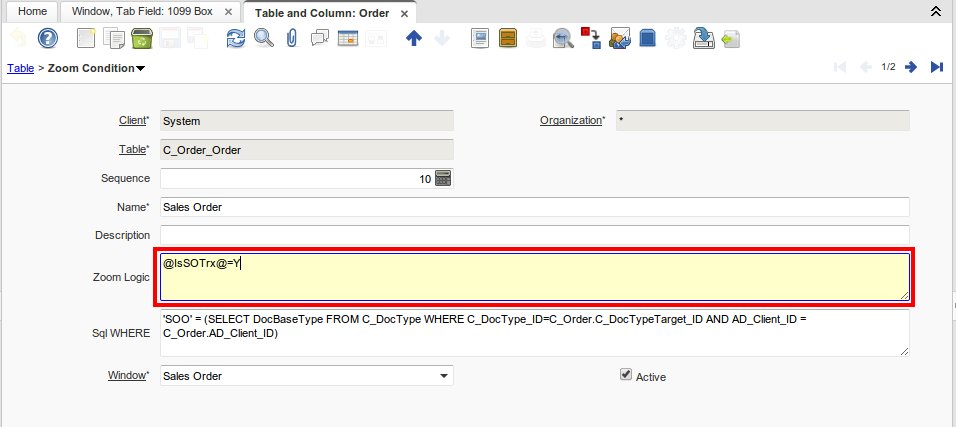Image resolution: width=956 pixels, height=427 pixels.
Task: Open the Chat speech bubbles icon
Action: (320, 39)
